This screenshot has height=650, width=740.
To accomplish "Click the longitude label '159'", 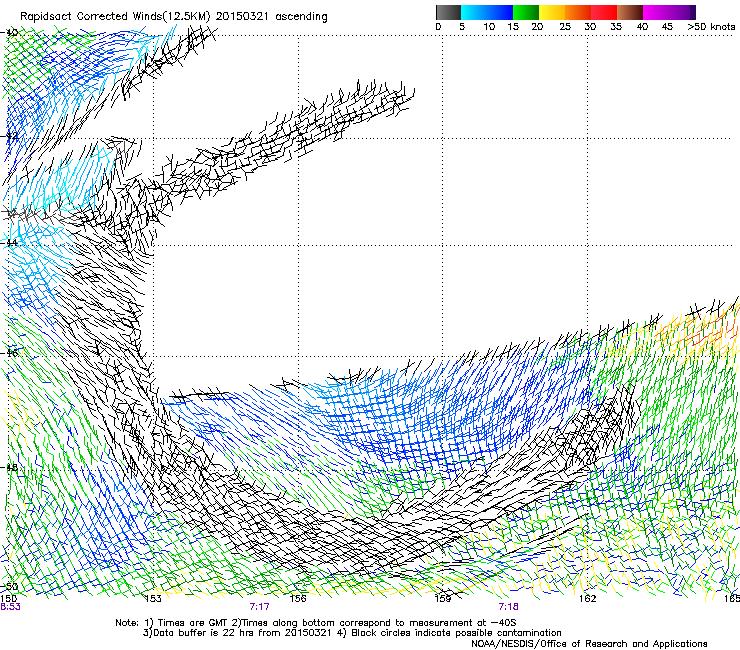I will [443, 599].
